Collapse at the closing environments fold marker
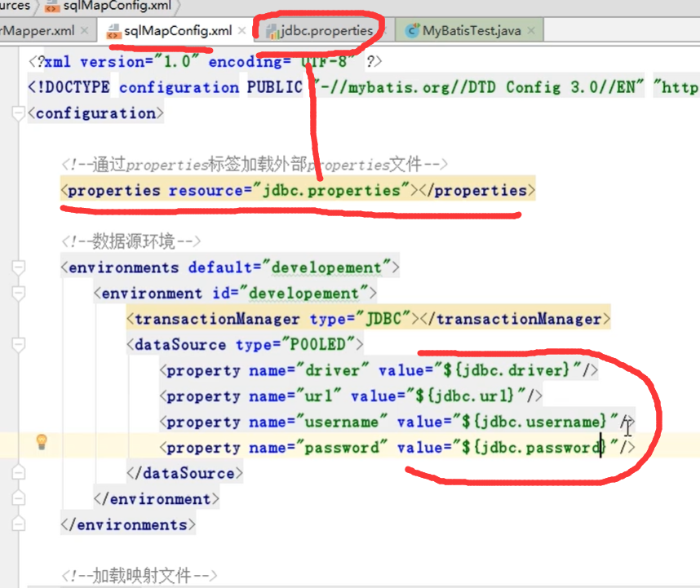Image resolution: width=700 pixels, height=588 pixels. pos(18,524)
